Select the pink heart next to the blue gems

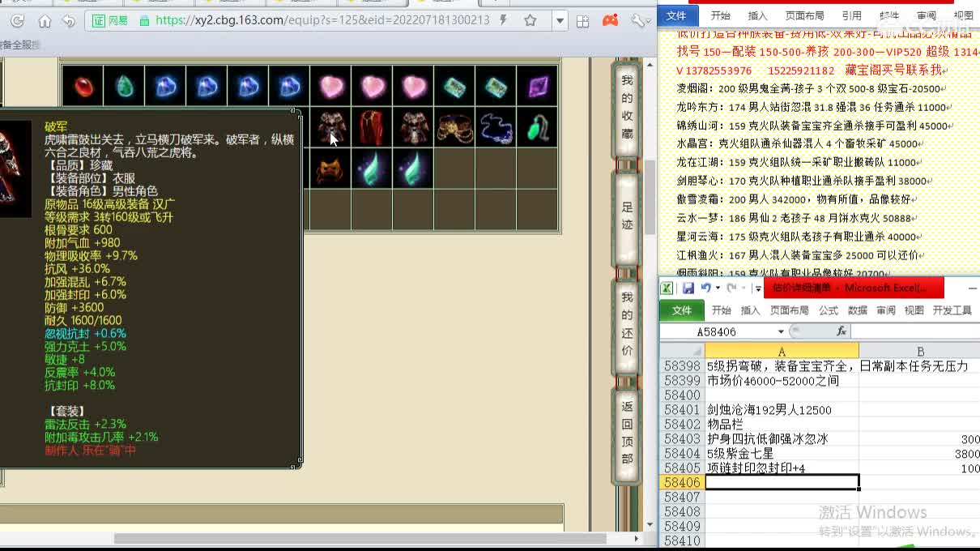pyautogui.click(x=330, y=86)
